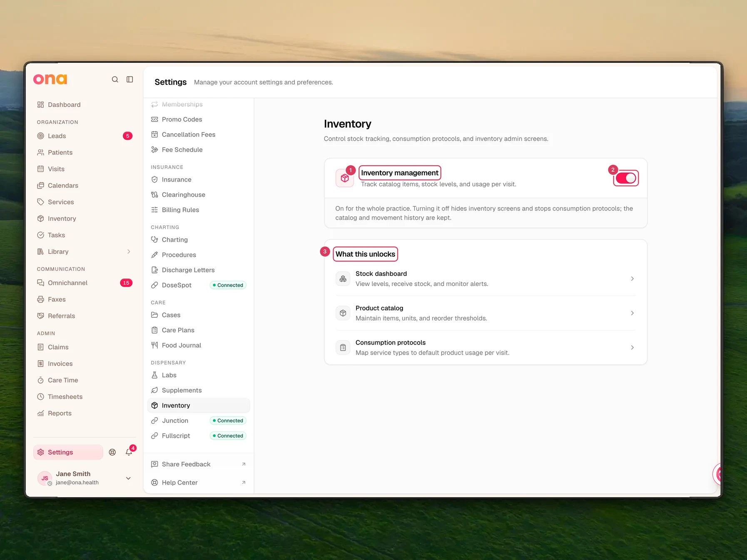Toggle the sidebar panel icon

(x=130, y=79)
